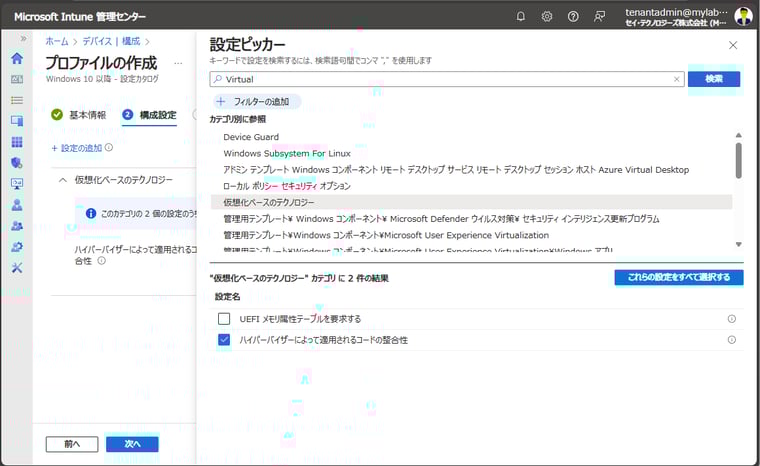Screen dimensions: 760x466
Task: Open Reports monitor icon in sidebar
Action: point(17,184)
